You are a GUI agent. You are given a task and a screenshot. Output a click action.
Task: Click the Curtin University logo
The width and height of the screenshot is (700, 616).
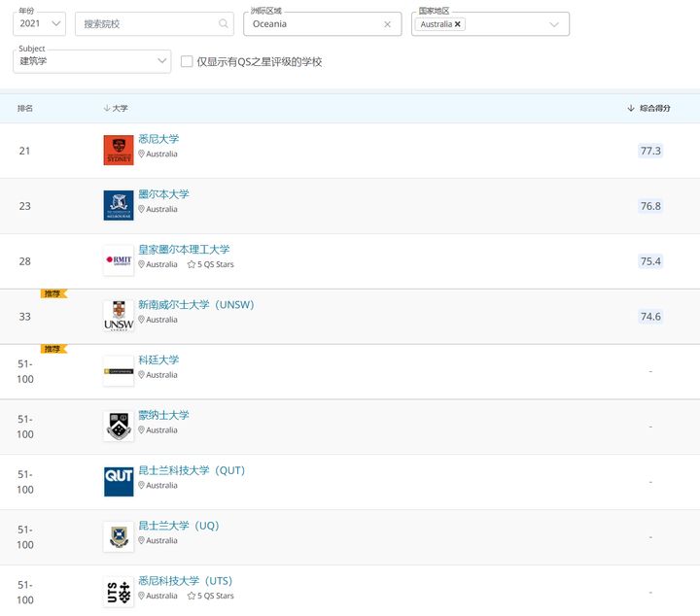(119, 371)
